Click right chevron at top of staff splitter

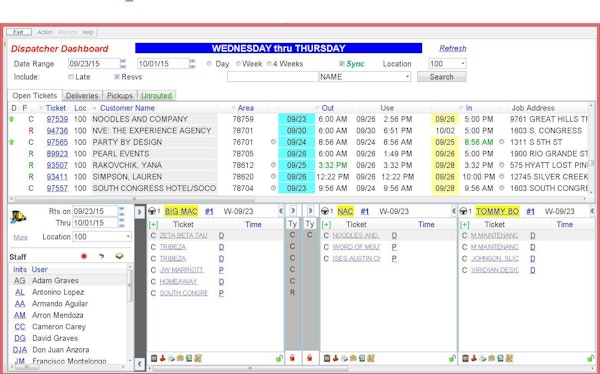pyautogui.click(x=140, y=211)
